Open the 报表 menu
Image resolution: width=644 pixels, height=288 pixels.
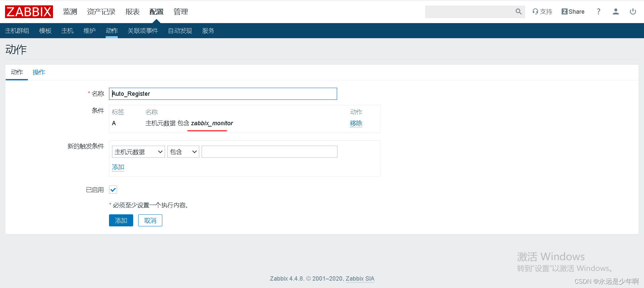click(132, 12)
